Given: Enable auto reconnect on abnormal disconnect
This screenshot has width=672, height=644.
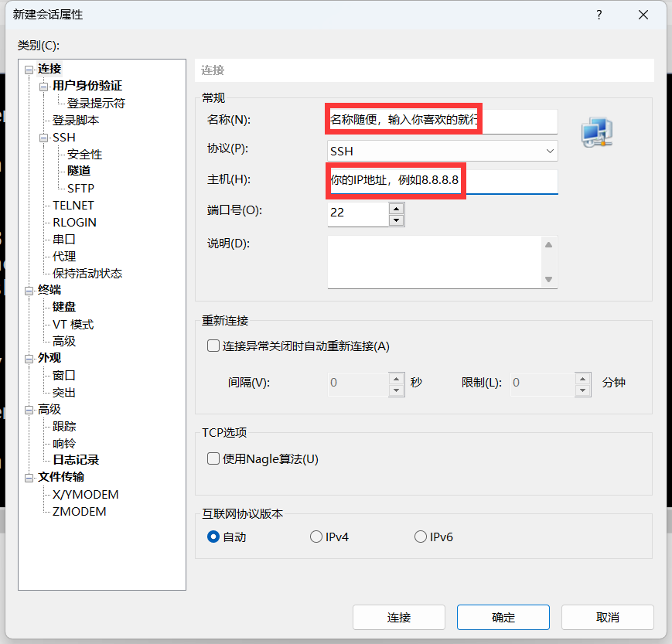Looking at the screenshot, I should pos(213,346).
